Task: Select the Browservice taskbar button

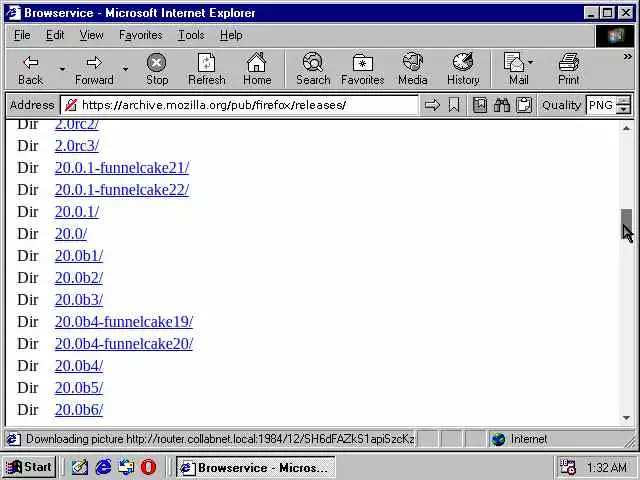Action: click(x=256, y=467)
